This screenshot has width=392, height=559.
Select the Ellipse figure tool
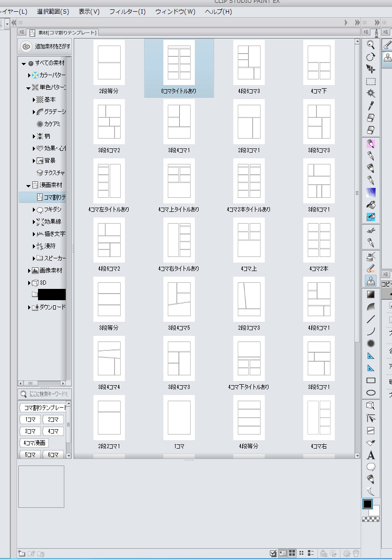tap(370, 393)
